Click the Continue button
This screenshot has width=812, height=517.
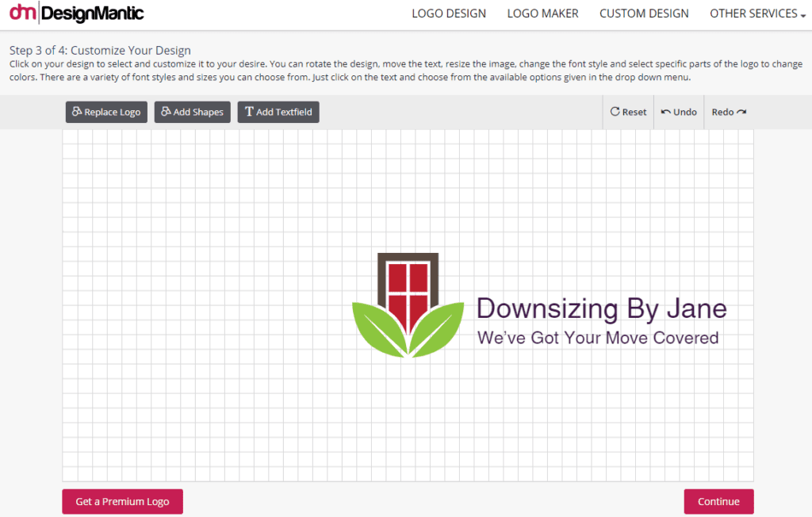[x=718, y=501]
